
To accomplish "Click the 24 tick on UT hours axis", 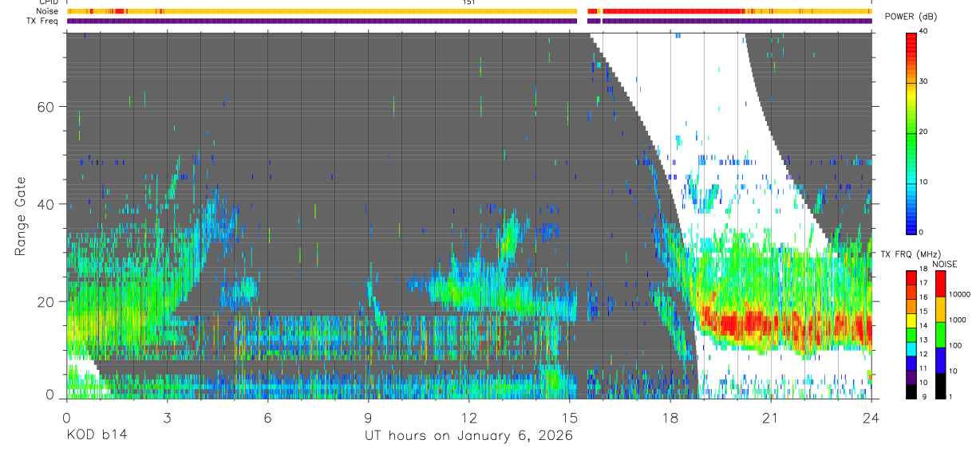I will pos(871,416).
